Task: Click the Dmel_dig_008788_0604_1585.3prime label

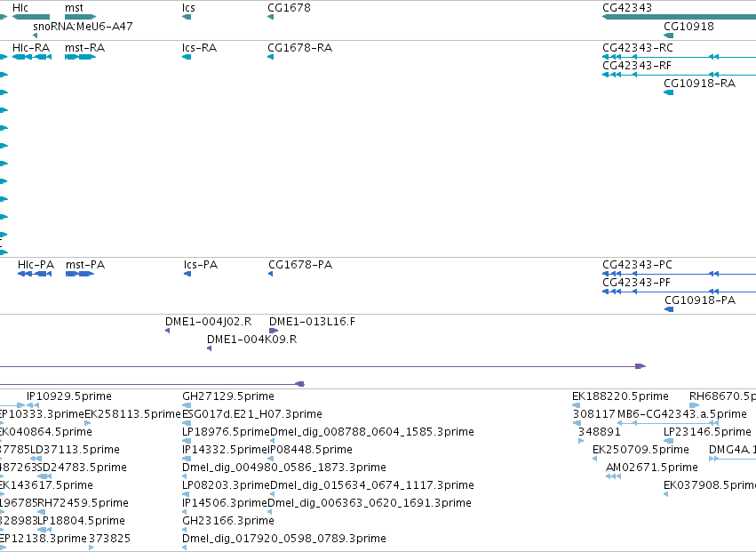Action: tap(371, 432)
